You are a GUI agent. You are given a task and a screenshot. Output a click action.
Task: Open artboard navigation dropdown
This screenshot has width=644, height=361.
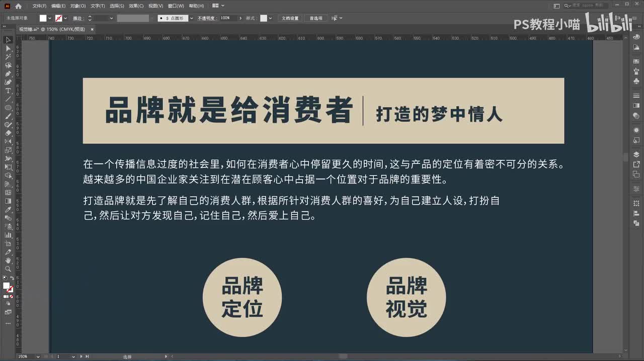click(x=73, y=356)
